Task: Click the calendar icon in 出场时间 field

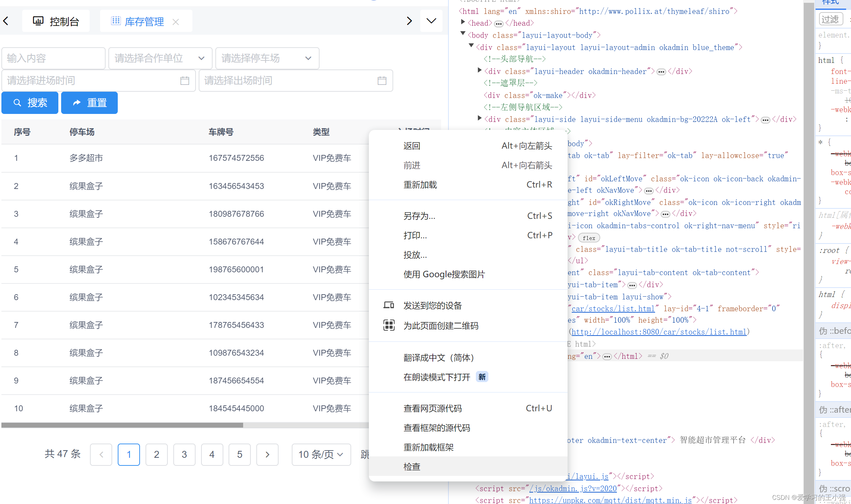Action: pyautogui.click(x=382, y=81)
